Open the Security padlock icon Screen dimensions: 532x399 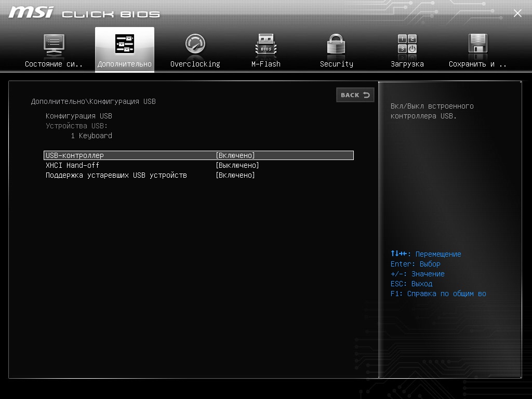coord(336,44)
